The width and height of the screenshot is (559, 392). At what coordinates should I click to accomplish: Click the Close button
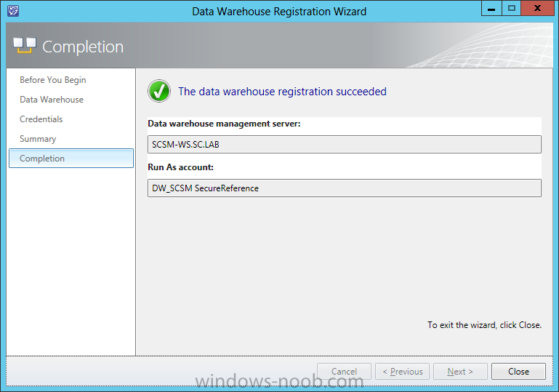[518, 372]
